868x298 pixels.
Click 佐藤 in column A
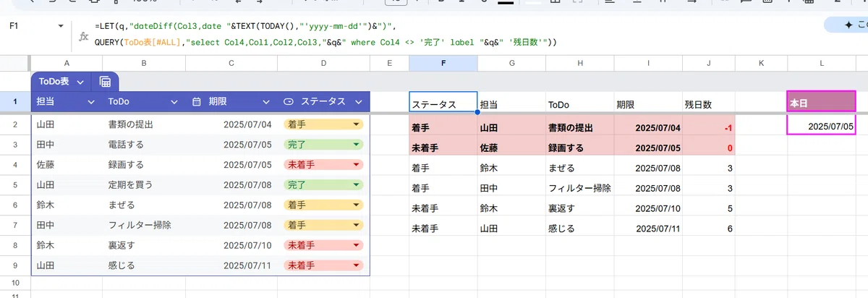click(x=46, y=164)
